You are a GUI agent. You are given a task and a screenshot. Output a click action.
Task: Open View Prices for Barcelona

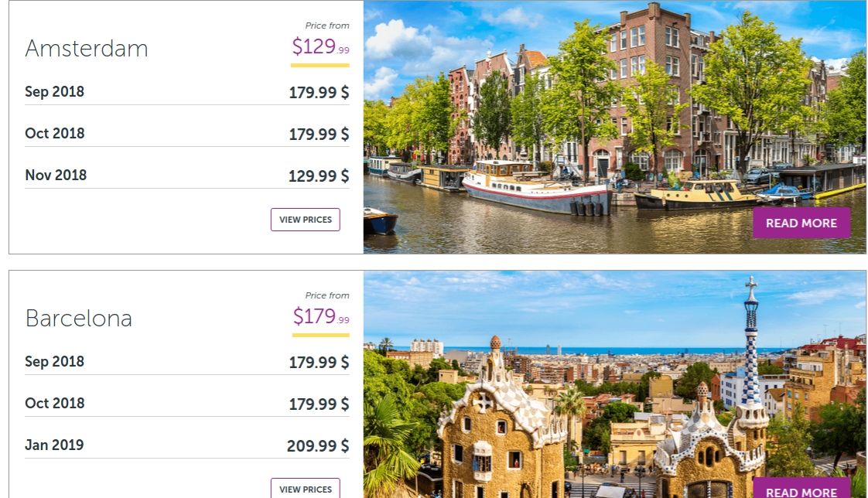pyautogui.click(x=305, y=488)
